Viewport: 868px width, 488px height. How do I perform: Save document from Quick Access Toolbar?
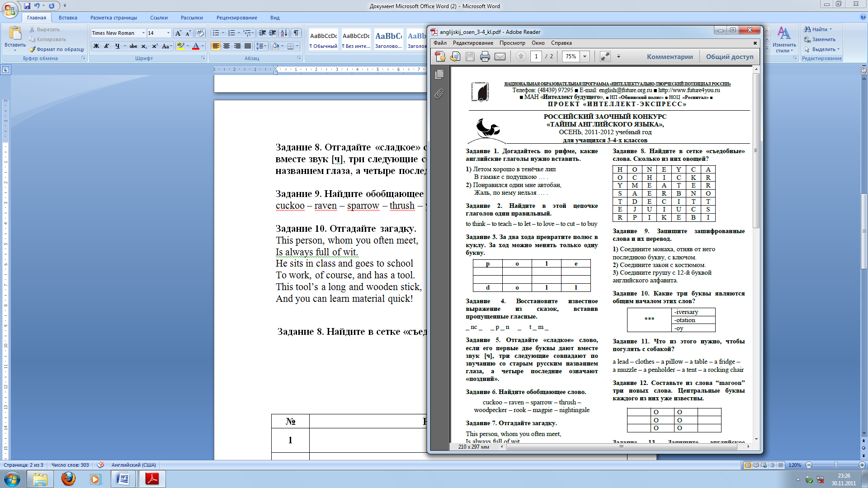27,6
